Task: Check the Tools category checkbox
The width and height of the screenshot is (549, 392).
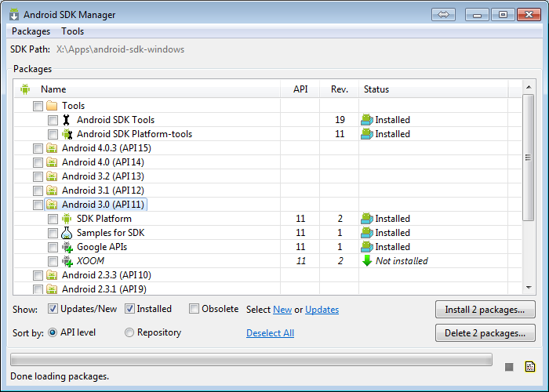Action: [x=38, y=106]
